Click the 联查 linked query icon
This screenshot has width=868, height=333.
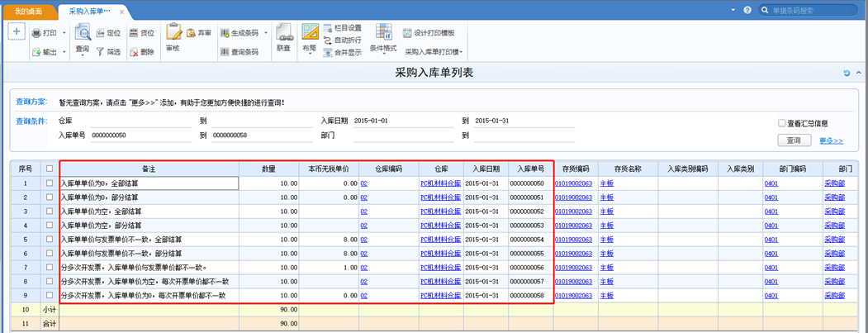pos(284,32)
